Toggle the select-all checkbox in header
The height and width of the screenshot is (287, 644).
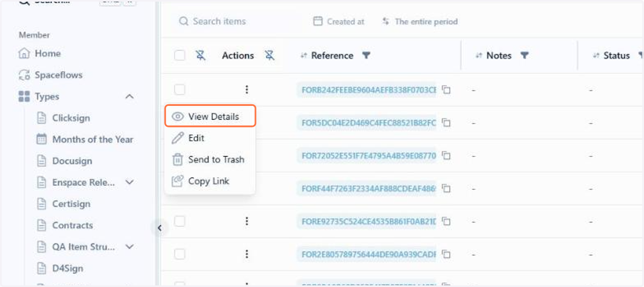pos(180,55)
